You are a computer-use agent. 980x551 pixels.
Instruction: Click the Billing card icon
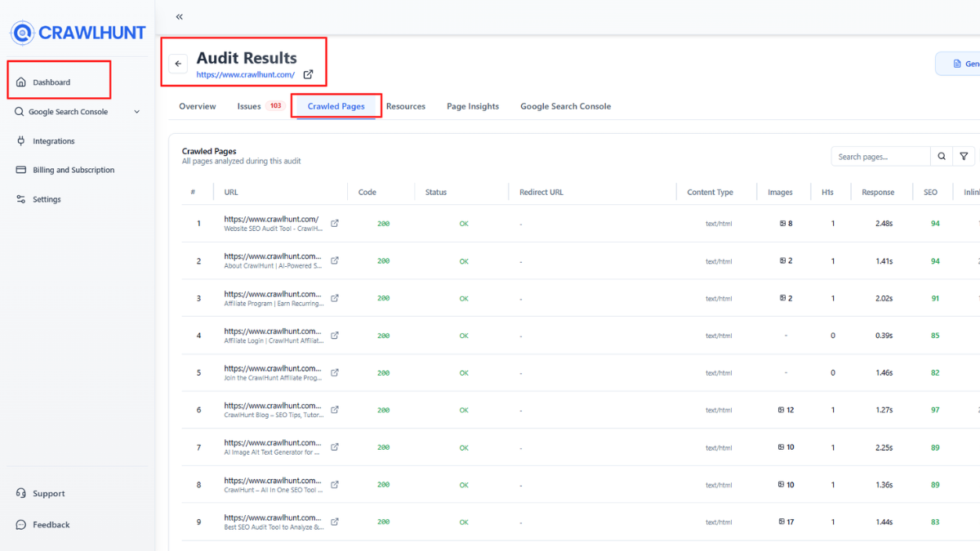(x=21, y=170)
